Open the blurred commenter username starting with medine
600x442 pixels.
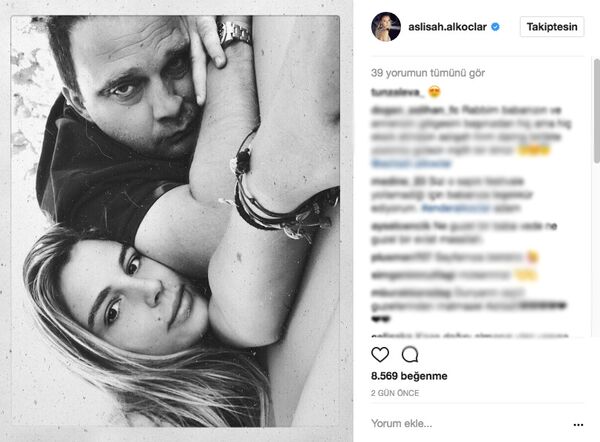click(x=393, y=181)
